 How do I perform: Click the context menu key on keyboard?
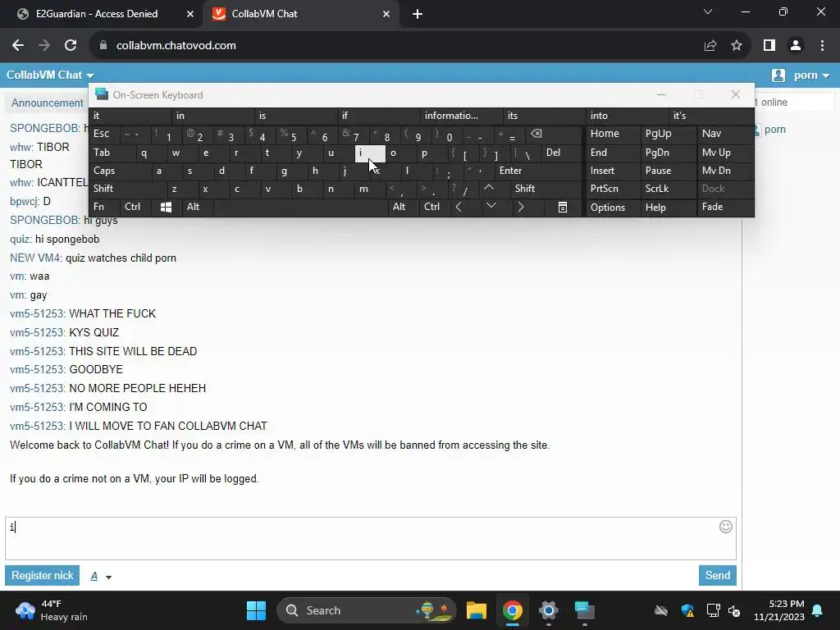pyautogui.click(x=563, y=207)
